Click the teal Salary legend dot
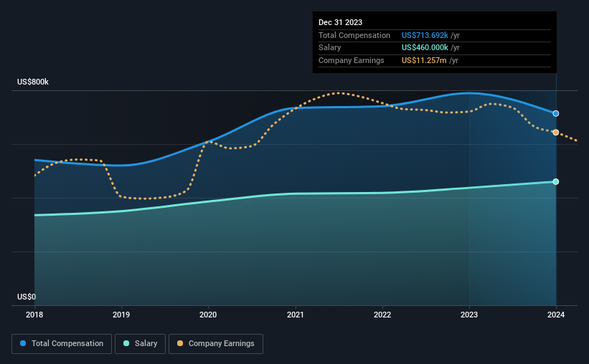 click(x=126, y=343)
